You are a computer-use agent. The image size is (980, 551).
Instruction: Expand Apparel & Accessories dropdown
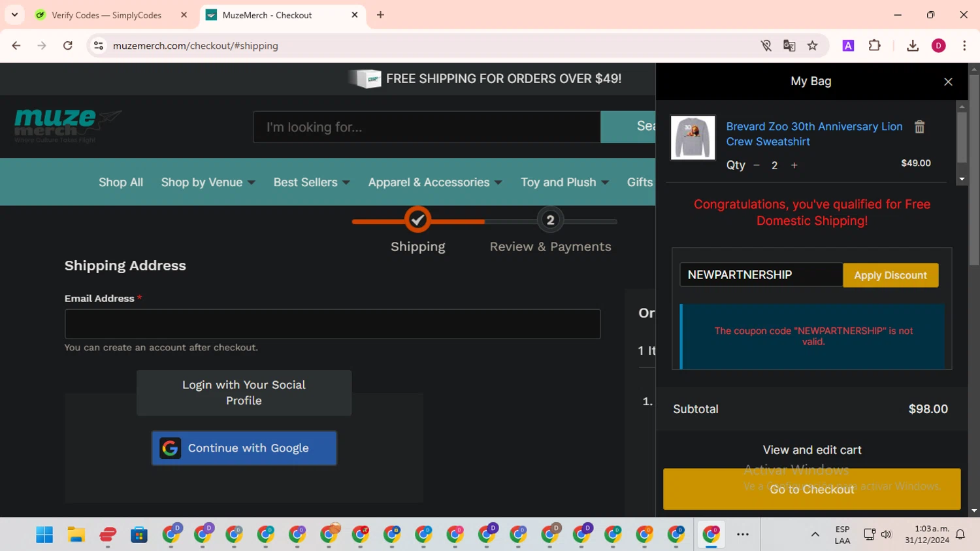click(x=435, y=182)
